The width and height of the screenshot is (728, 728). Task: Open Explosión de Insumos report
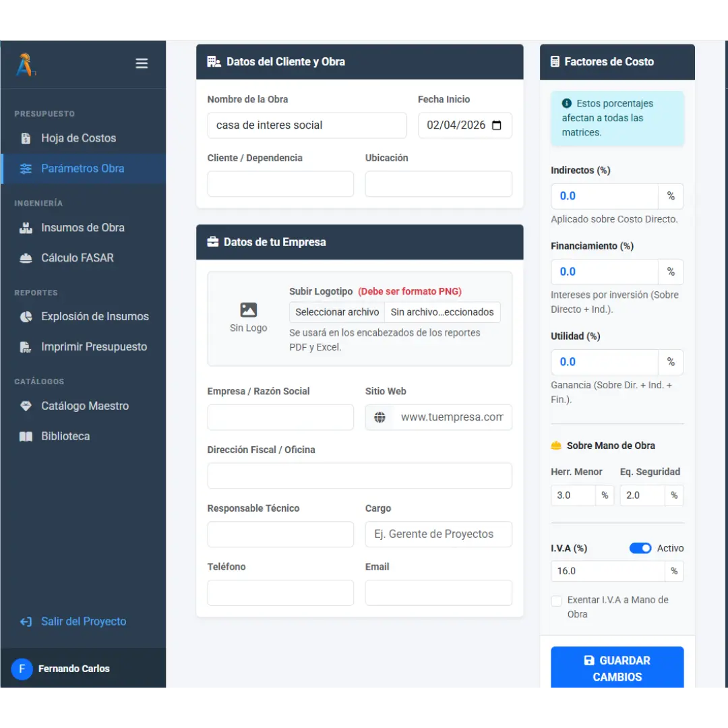(x=83, y=317)
